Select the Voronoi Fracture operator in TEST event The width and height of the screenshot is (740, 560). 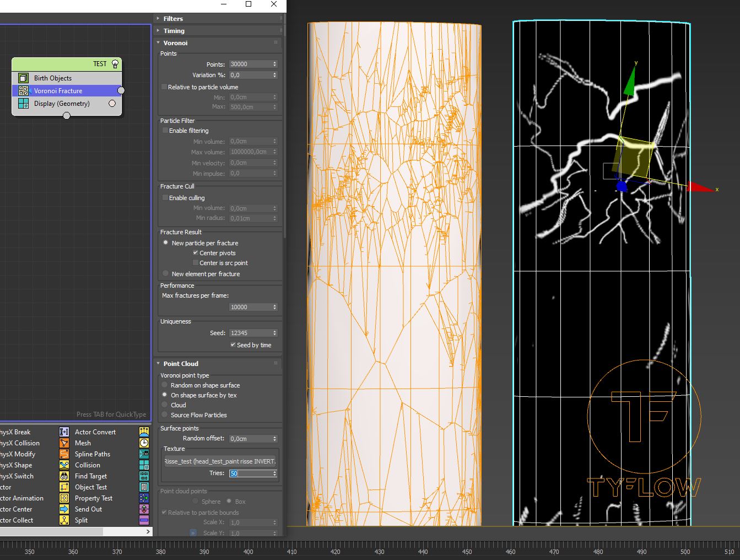58,91
